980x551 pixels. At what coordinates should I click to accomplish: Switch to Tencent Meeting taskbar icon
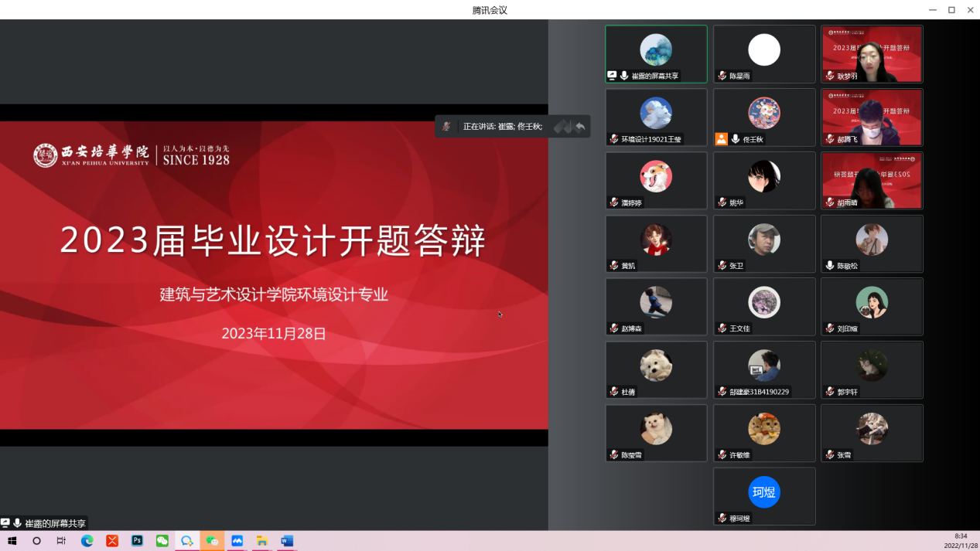click(237, 541)
